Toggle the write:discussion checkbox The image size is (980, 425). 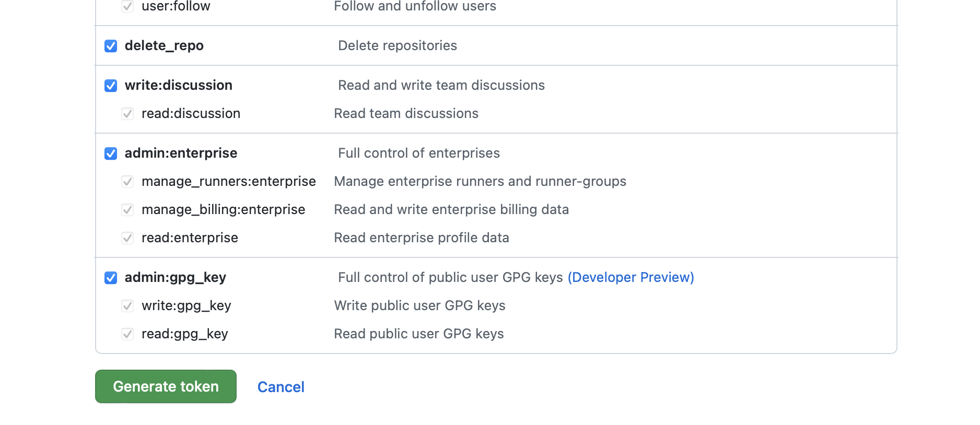coord(111,86)
